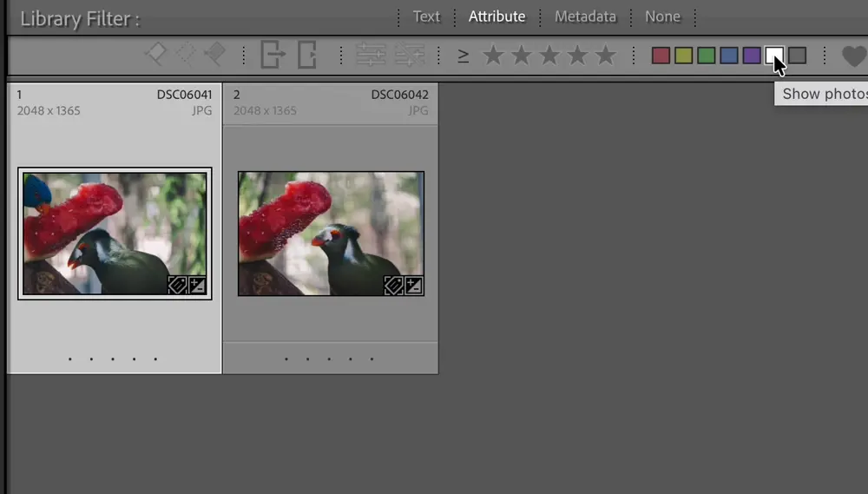The image size is (868, 494).
Task: Filter by red color label
Action: [661, 56]
